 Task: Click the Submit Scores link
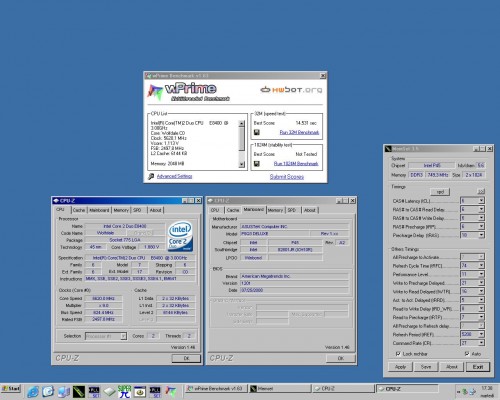click(287, 177)
